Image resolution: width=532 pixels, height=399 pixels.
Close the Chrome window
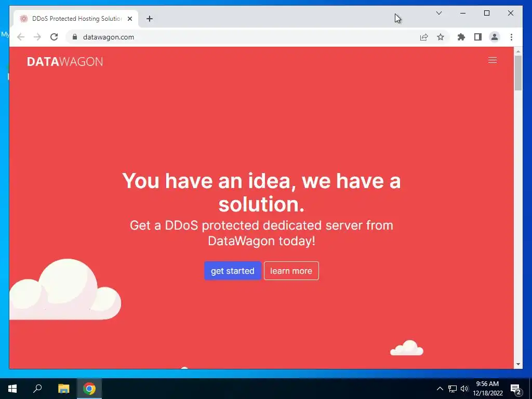[510, 13]
